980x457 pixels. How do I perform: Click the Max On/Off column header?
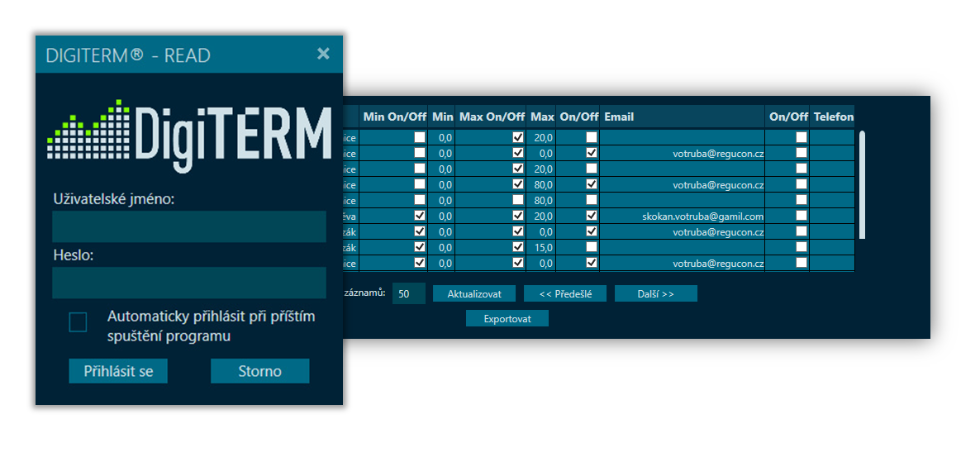[x=492, y=117]
